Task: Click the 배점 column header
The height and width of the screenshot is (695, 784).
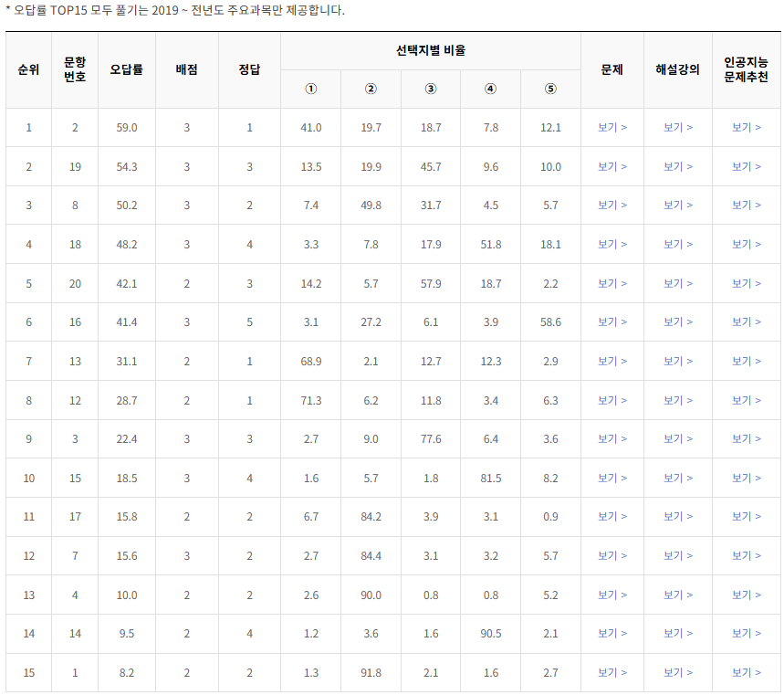Action: coord(186,68)
